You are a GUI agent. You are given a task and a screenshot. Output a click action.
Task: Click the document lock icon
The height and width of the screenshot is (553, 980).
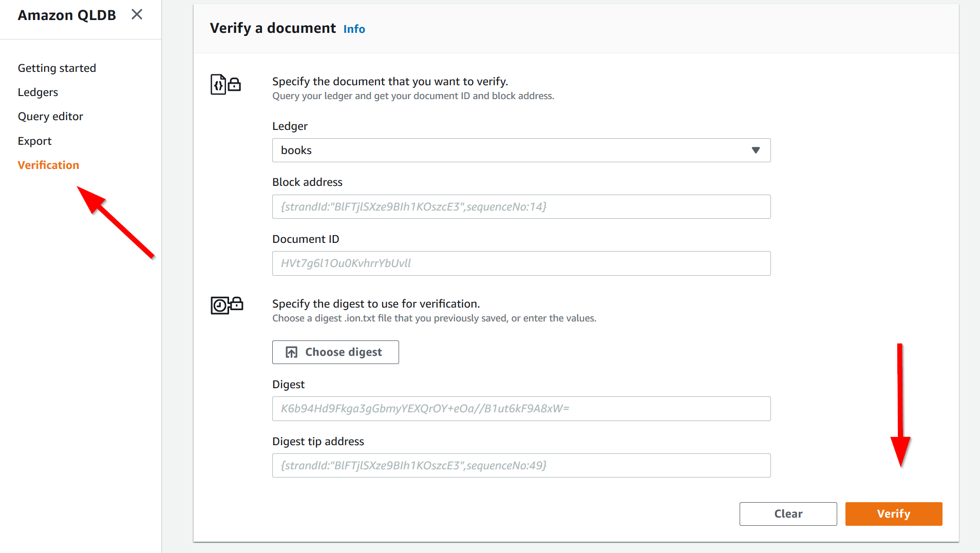click(225, 84)
